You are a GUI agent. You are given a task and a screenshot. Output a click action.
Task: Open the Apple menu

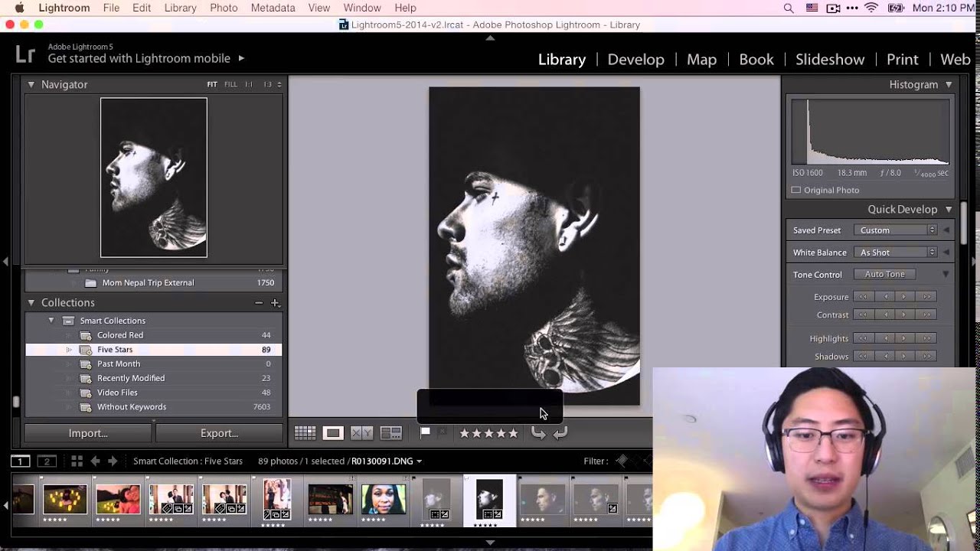pyautogui.click(x=19, y=8)
